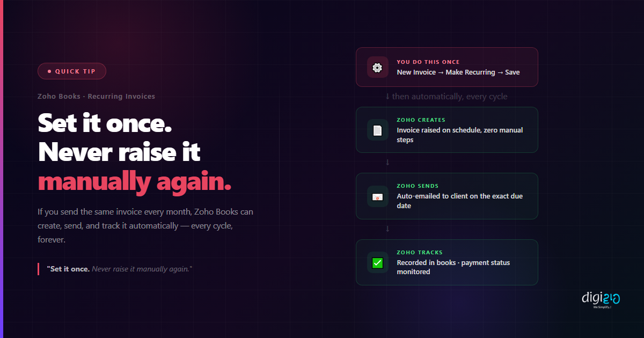Click the 'Set it once.' headline
The width and height of the screenshot is (644, 338).
(x=105, y=124)
